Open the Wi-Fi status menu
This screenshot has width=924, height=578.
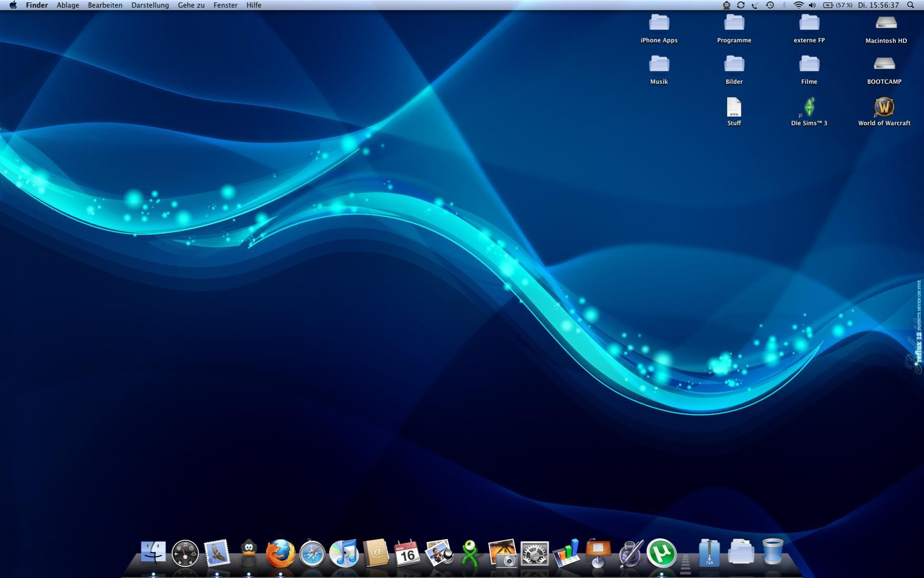point(798,5)
